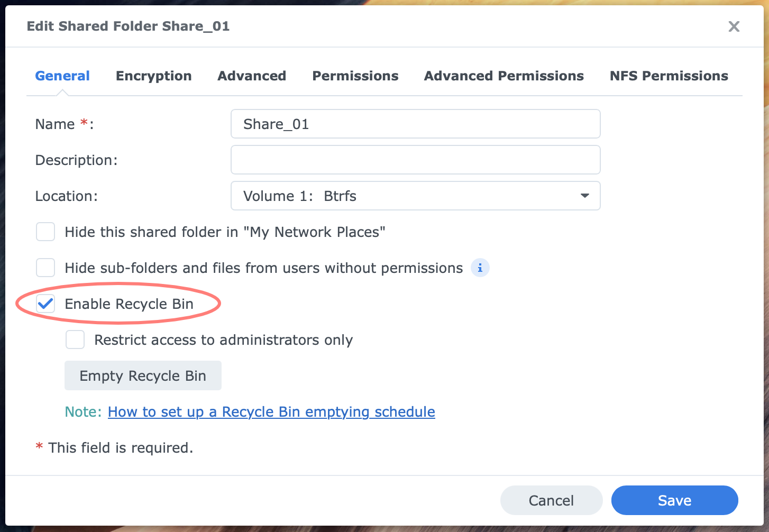769x532 pixels.
Task: Click the dropdown arrow beside Volume 1 Btrfs
Action: click(x=584, y=196)
